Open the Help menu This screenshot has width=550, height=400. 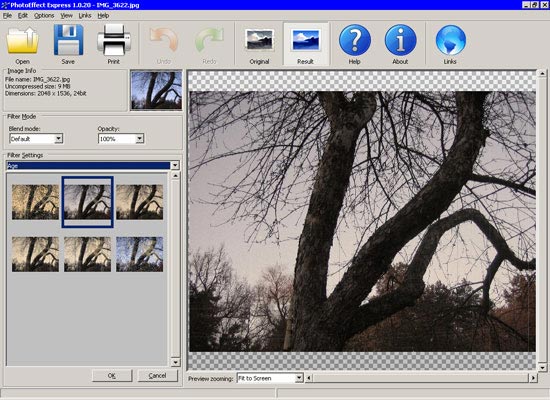click(x=103, y=15)
